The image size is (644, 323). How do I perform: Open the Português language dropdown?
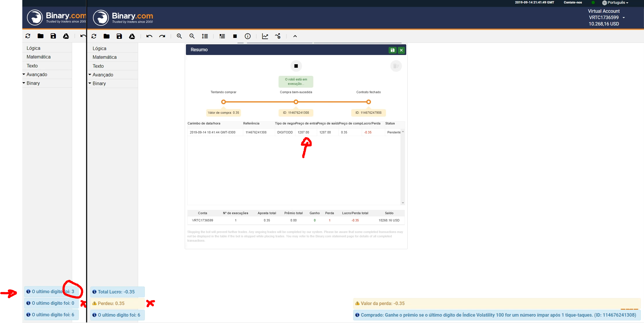coord(615,3)
